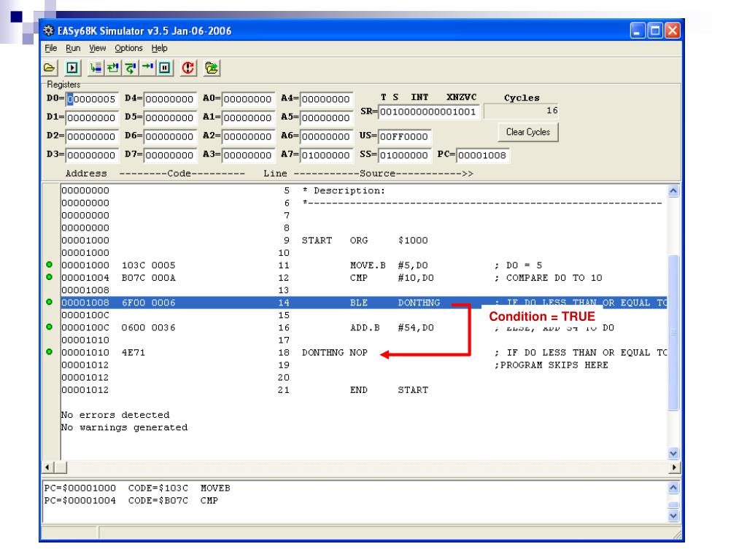Click the 'No warnings generated' text
The width and height of the screenshot is (747, 560).
pyautogui.click(x=124, y=427)
